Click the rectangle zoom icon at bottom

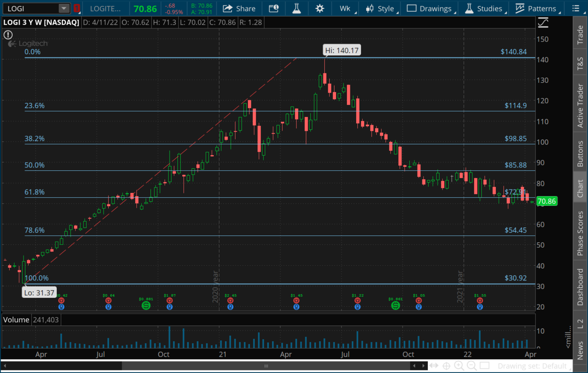tap(484, 366)
